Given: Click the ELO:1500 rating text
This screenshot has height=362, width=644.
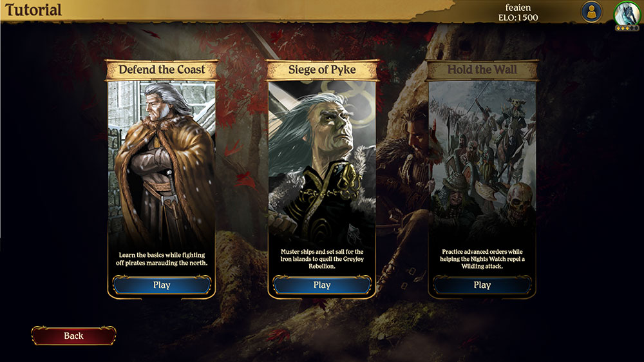Looking at the screenshot, I should 518,17.
